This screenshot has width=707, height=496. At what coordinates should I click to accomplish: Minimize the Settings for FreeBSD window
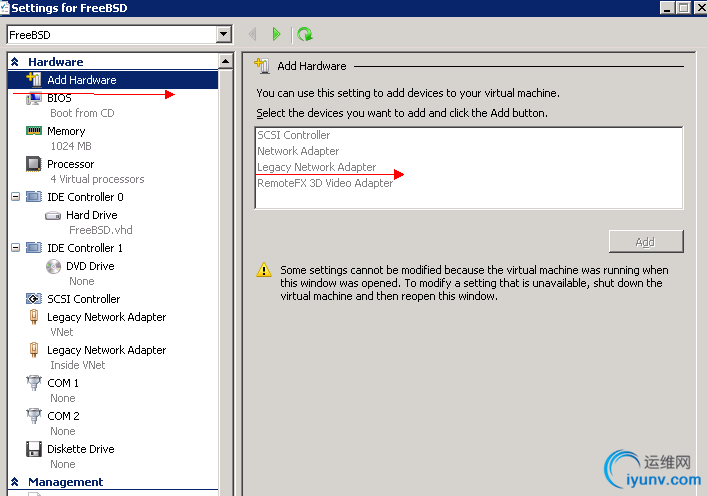(x=667, y=8)
